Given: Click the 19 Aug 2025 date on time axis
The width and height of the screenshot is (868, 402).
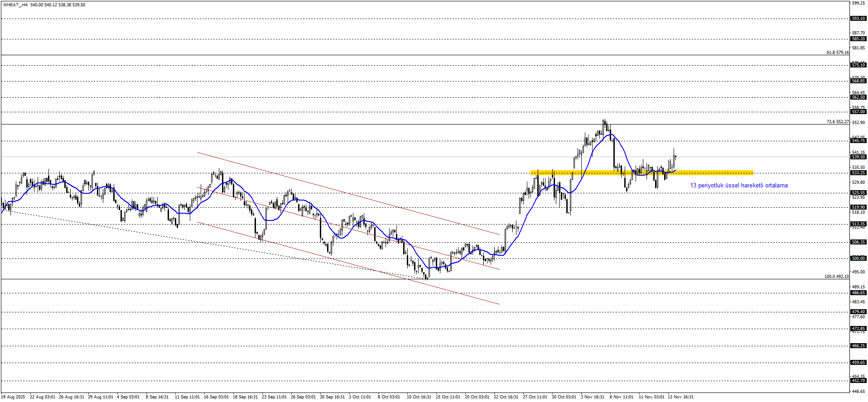Looking at the screenshot, I should click(14, 397).
